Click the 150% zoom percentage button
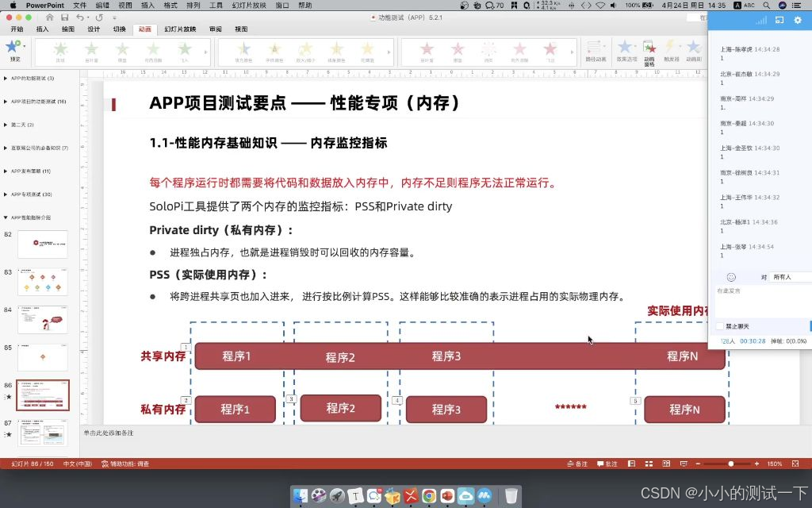 [774, 463]
